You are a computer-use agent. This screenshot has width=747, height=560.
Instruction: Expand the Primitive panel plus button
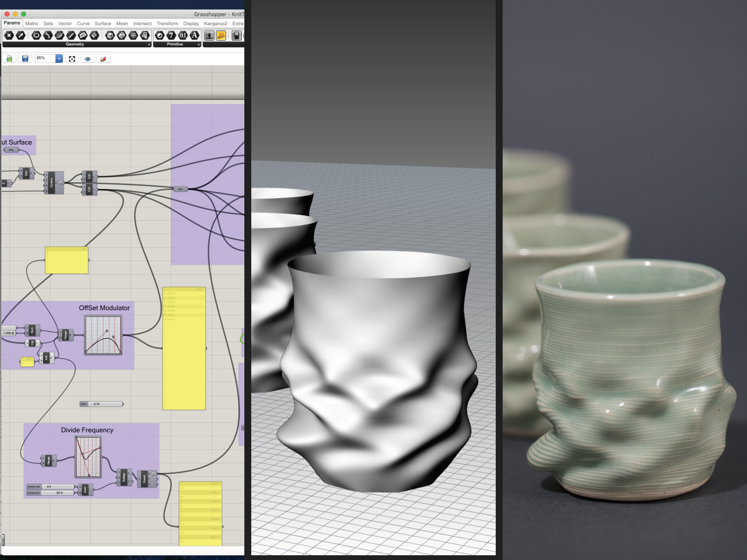[199, 45]
